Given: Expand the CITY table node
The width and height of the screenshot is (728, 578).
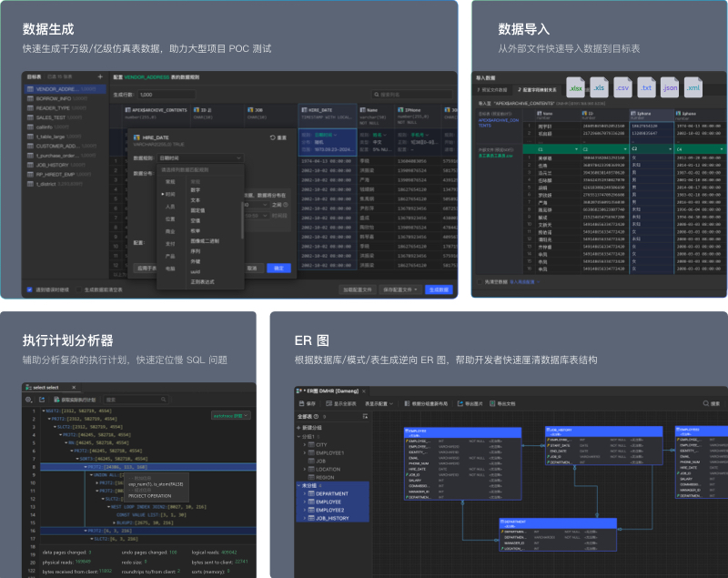Looking at the screenshot, I should [x=305, y=445].
